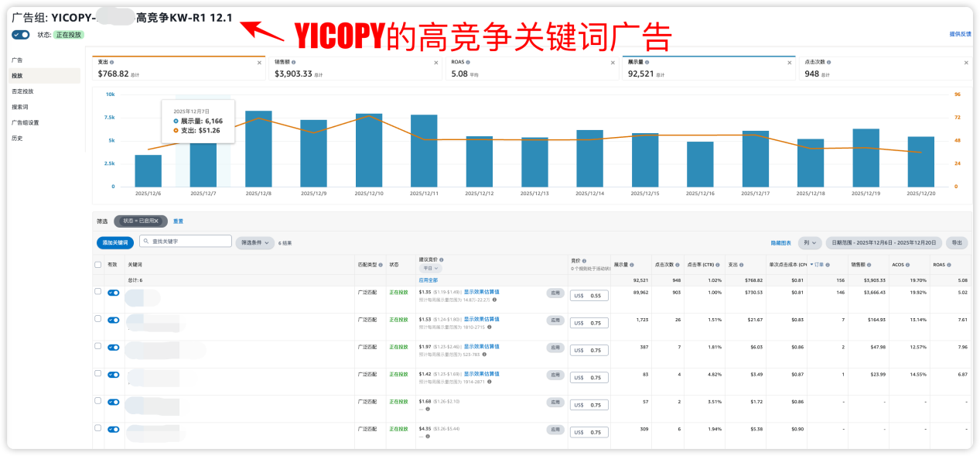980x456 pixels.
Task: Click the 重置 filter link
Action: pyautogui.click(x=178, y=221)
